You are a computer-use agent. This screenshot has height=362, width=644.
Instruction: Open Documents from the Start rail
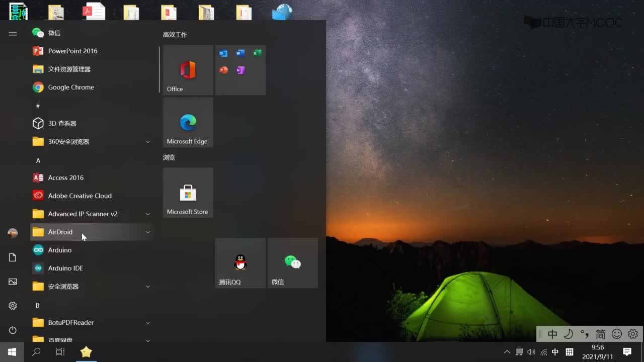point(13,257)
